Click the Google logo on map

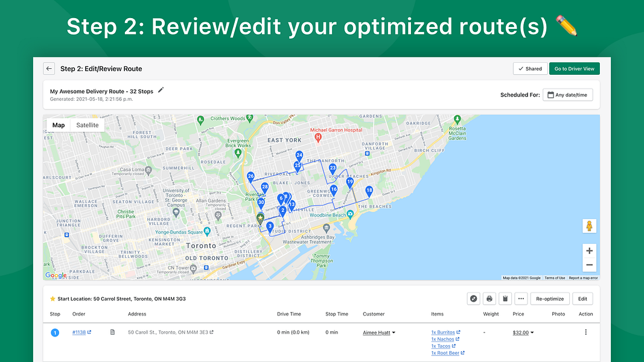(x=56, y=275)
